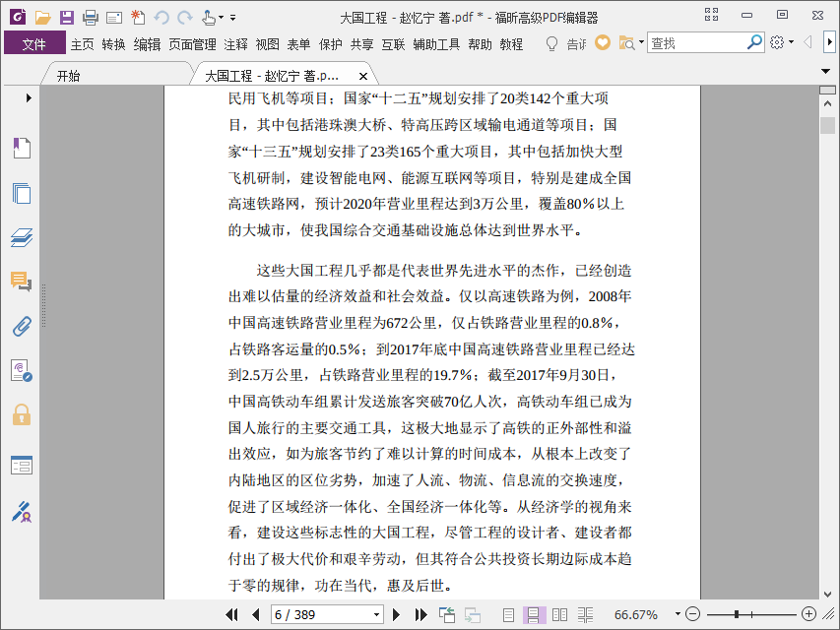Undo the last action
The image size is (840, 630).
(162, 18)
